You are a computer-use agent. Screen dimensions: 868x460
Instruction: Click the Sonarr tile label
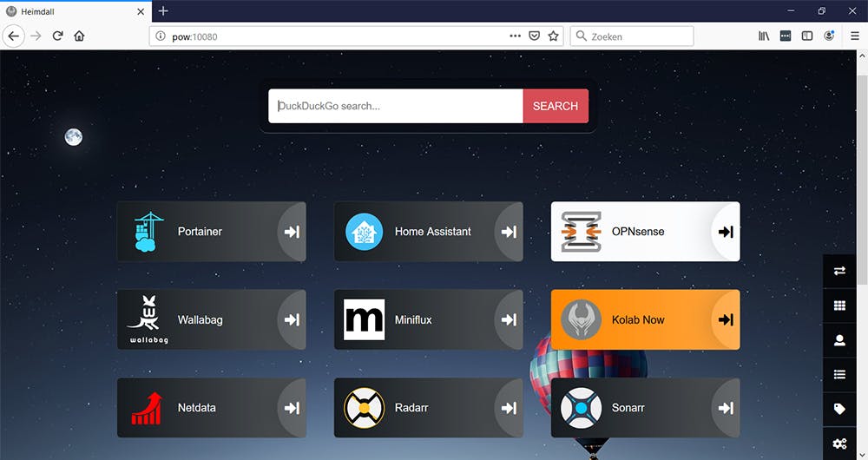coord(628,408)
